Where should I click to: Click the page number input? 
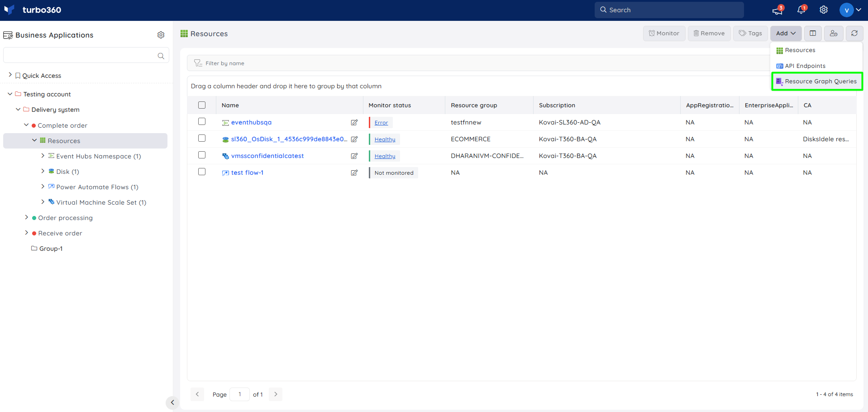pos(239,394)
